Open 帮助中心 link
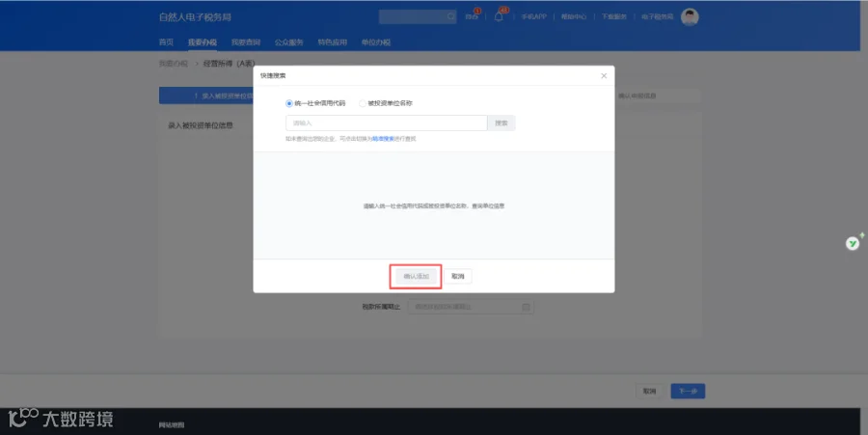868x435 pixels. click(x=574, y=16)
